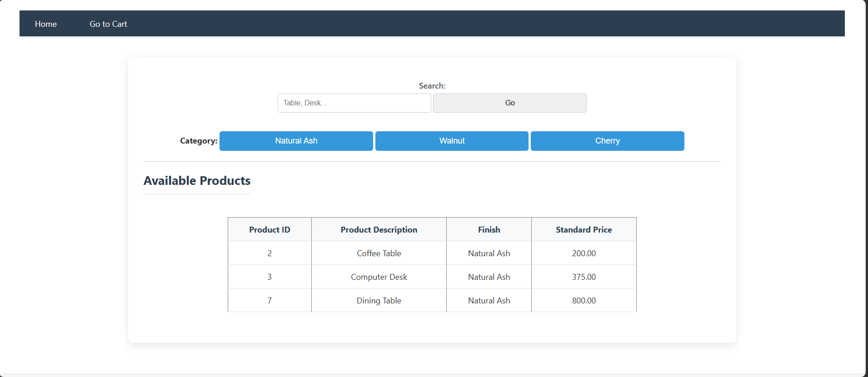Image resolution: width=868 pixels, height=377 pixels.
Task: Select the Dining Table product row
Action: coord(432,300)
